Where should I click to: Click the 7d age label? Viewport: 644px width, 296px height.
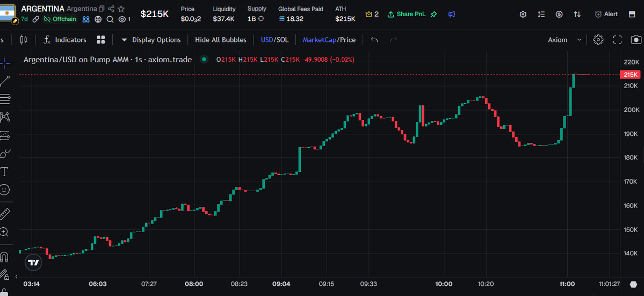(24, 19)
